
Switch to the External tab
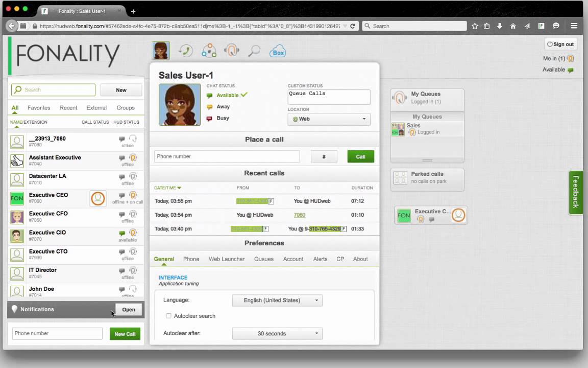[x=96, y=108]
